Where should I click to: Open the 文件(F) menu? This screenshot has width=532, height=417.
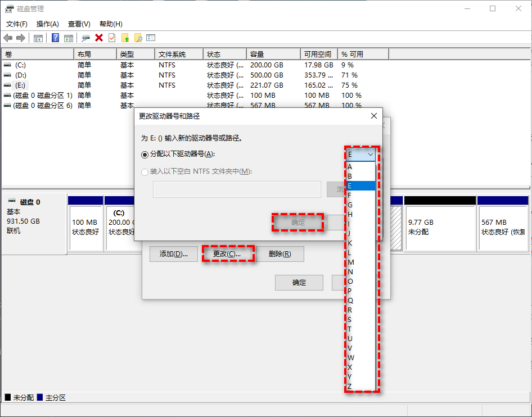[x=17, y=24]
